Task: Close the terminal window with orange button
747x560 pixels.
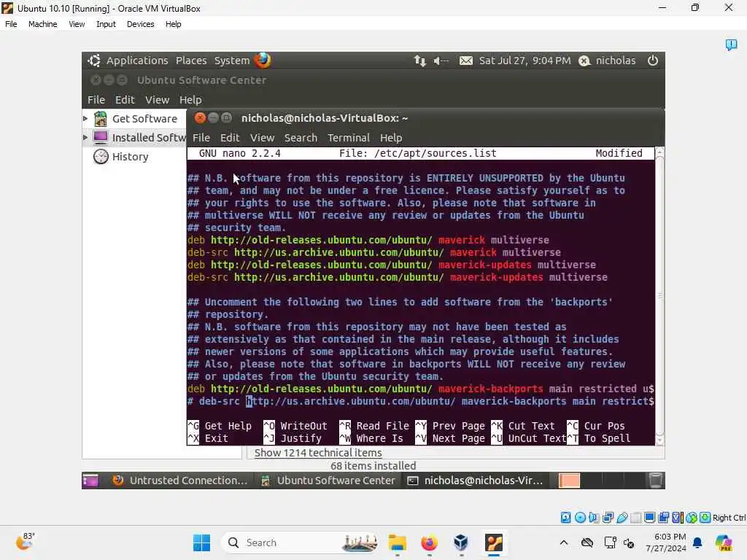Action: click(x=200, y=118)
